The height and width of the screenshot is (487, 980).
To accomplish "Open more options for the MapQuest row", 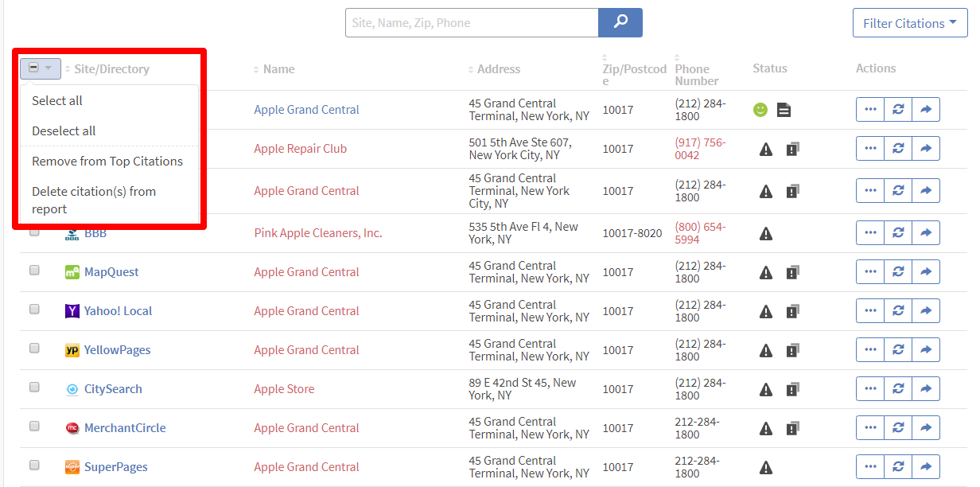I will [870, 272].
